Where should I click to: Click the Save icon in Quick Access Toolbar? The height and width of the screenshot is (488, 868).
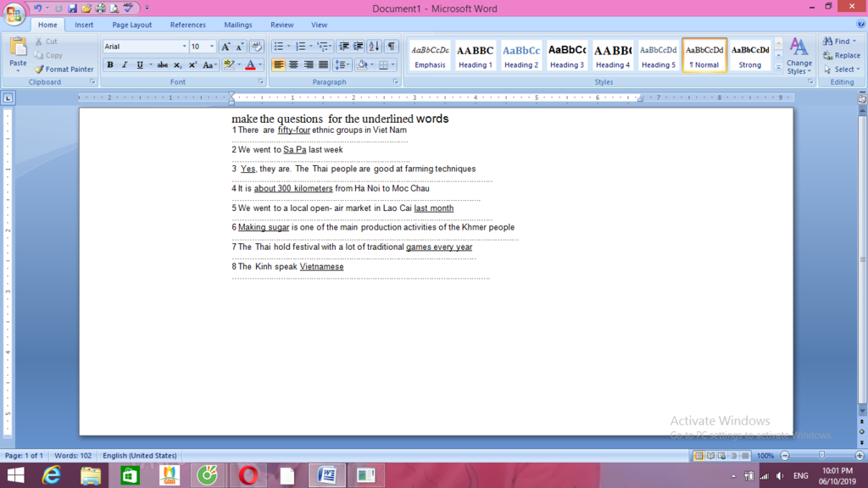tap(73, 8)
